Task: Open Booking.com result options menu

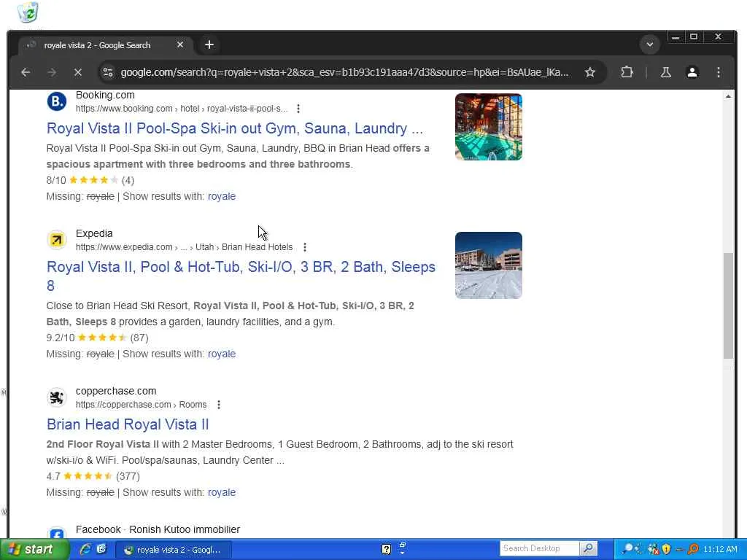Action: click(x=298, y=109)
